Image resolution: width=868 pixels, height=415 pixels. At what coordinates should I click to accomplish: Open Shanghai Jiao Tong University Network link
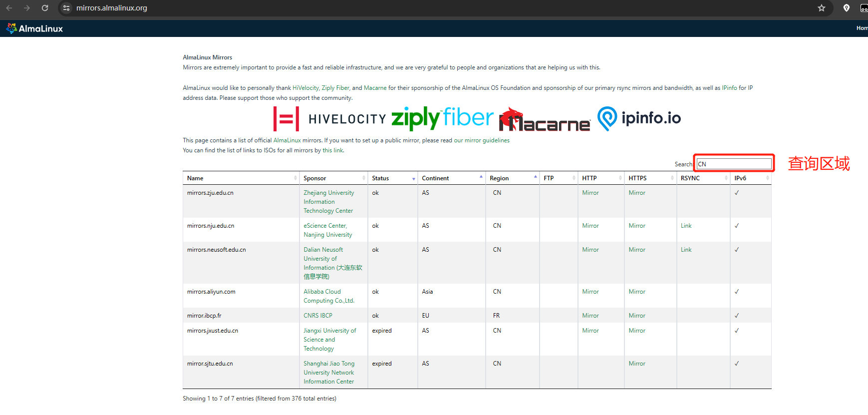(x=329, y=373)
